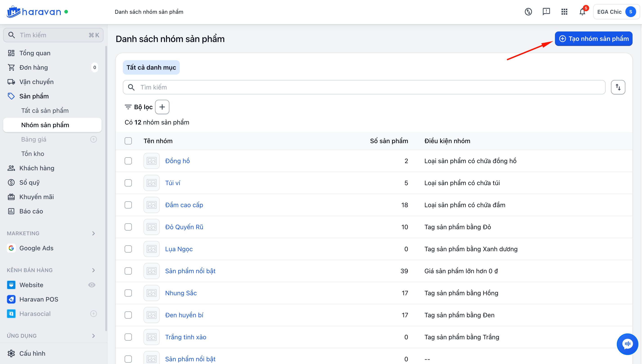
Task: Tick the select-all checkbox in the table header
Action: pyautogui.click(x=128, y=141)
